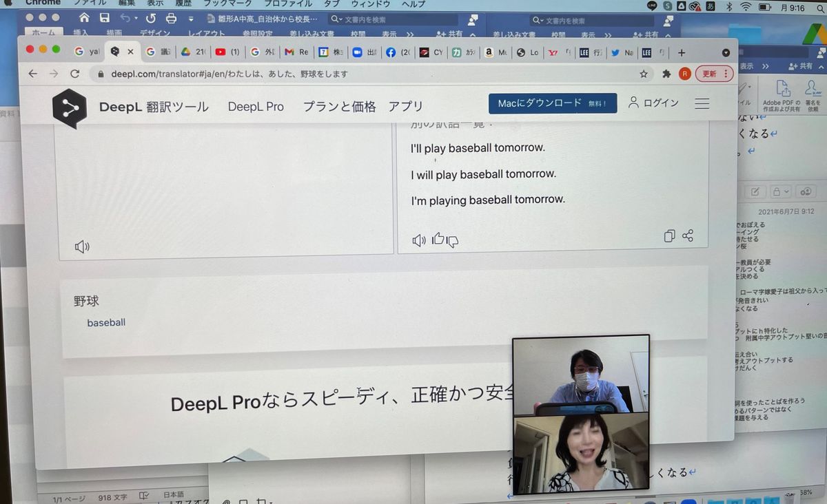The width and height of the screenshot is (827, 504).
Task: Open the ヘルプ menu
Action: pyautogui.click(x=413, y=3)
